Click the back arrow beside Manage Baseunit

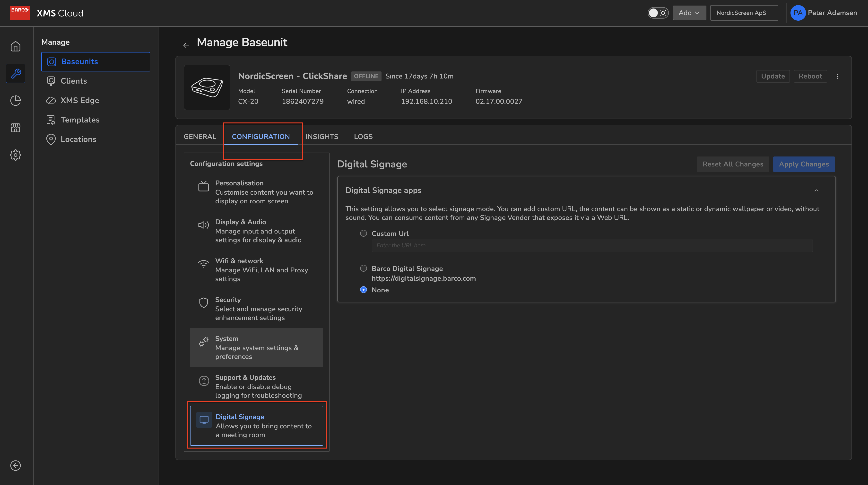coord(186,45)
